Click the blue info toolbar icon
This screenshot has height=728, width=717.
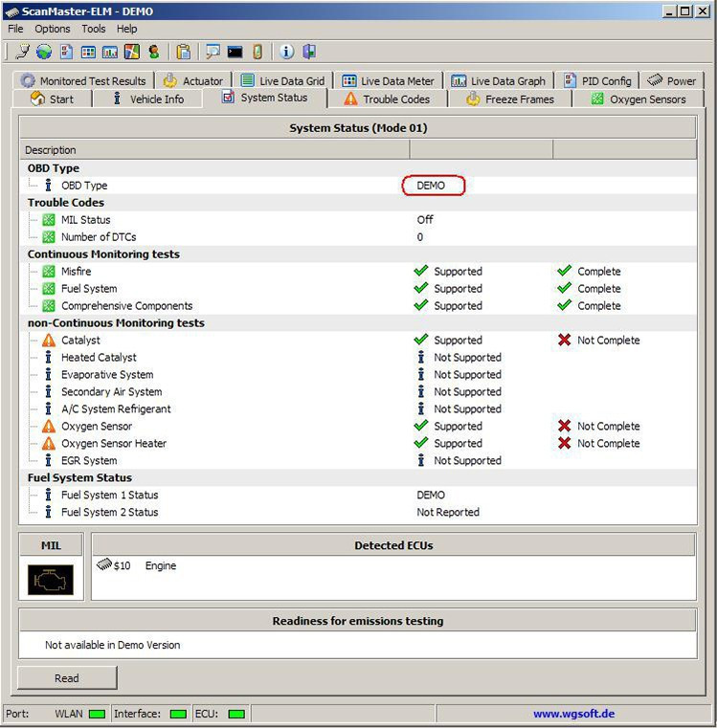(x=287, y=52)
